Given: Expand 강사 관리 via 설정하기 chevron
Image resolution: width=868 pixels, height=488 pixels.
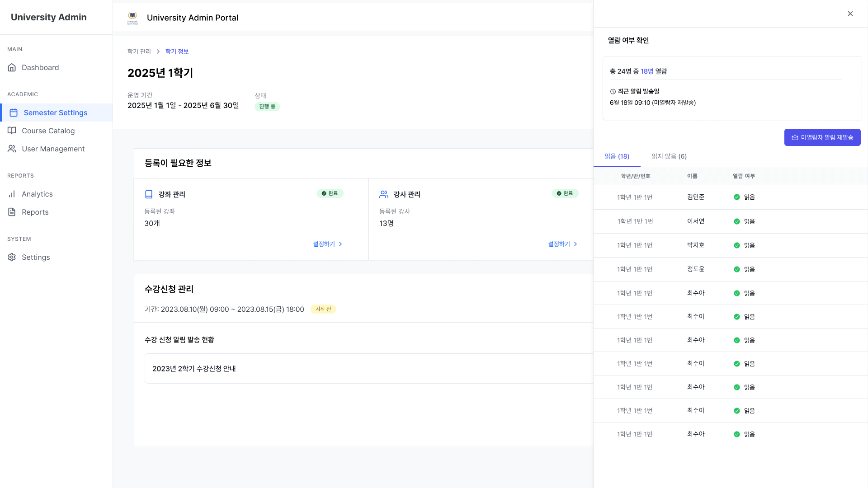Looking at the screenshot, I should tap(576, 244).
